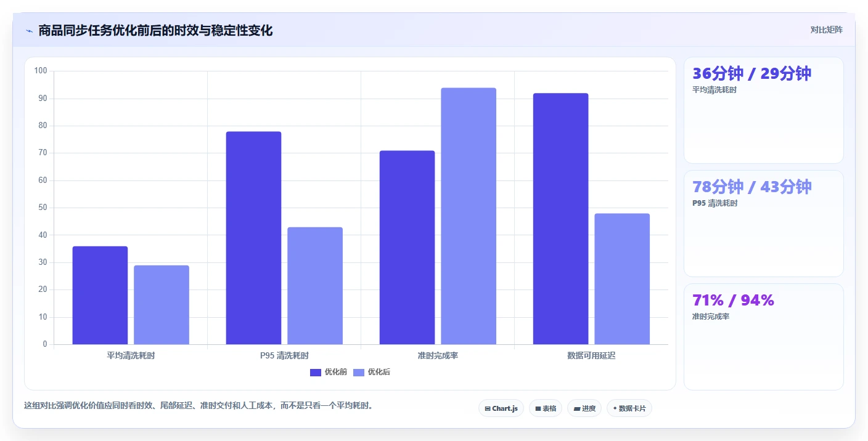Image resolution: width=868 pixels, height=441 pixels.
Task: Click the 平均清洗耗时 x-axis label
Action: pos(131,356)
